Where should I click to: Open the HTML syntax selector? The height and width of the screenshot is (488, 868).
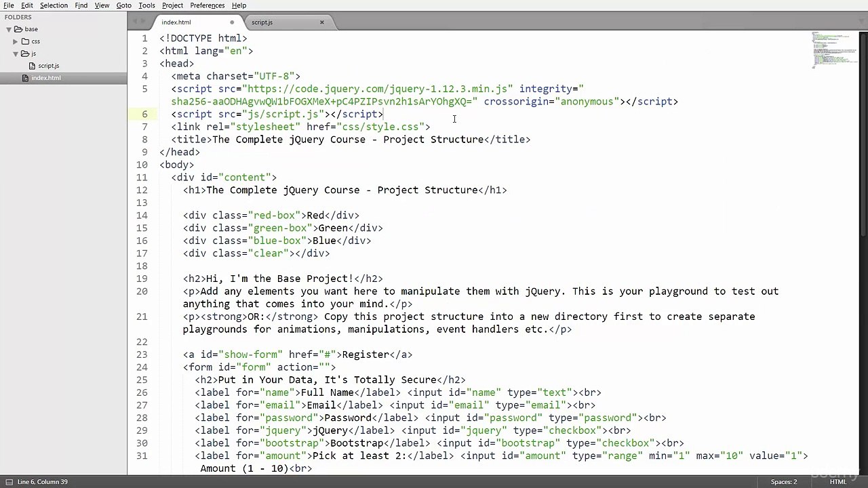(x=837, y=482)
